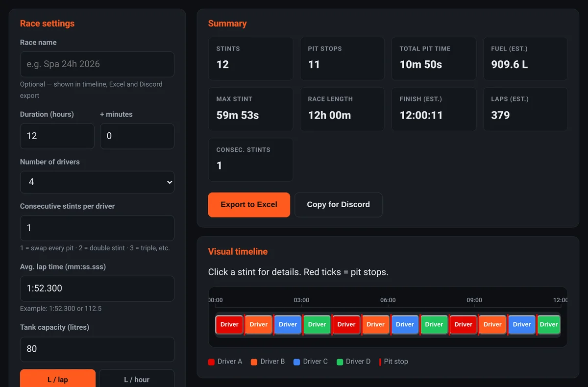Image resolution: width=588 pixels, height=387 pixels.
Task: Click the CONSEC. STINTS summary card
Action: click(x=251, y=160)
